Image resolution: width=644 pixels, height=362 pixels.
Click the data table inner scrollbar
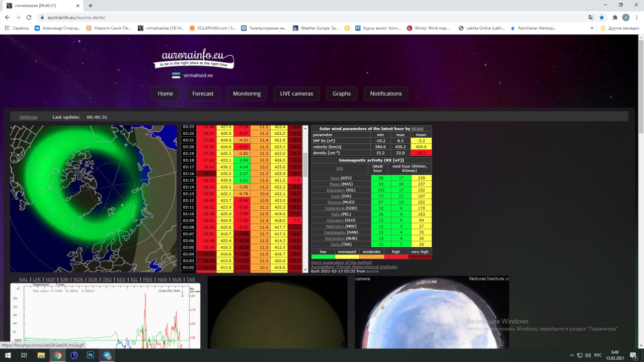coord(305,199)
